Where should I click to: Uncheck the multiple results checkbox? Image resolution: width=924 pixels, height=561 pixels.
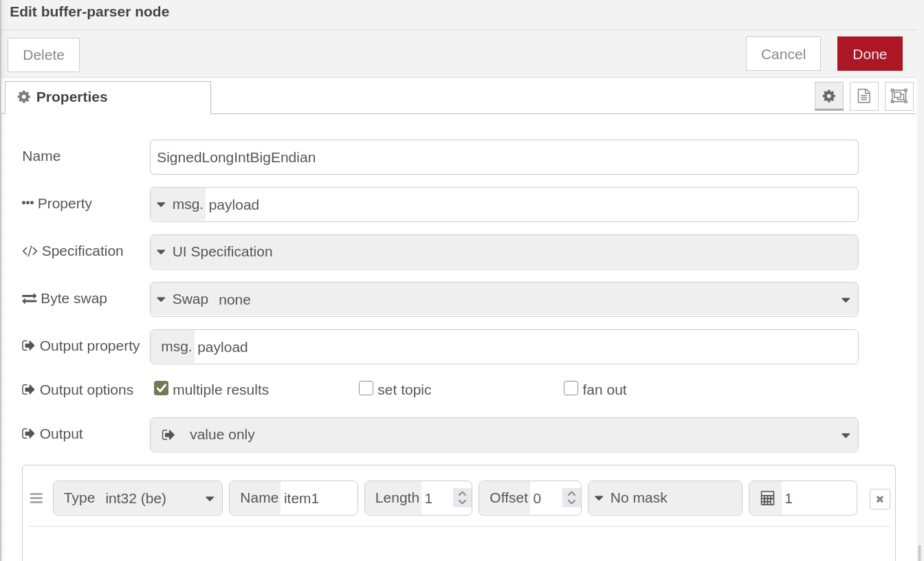161,388
